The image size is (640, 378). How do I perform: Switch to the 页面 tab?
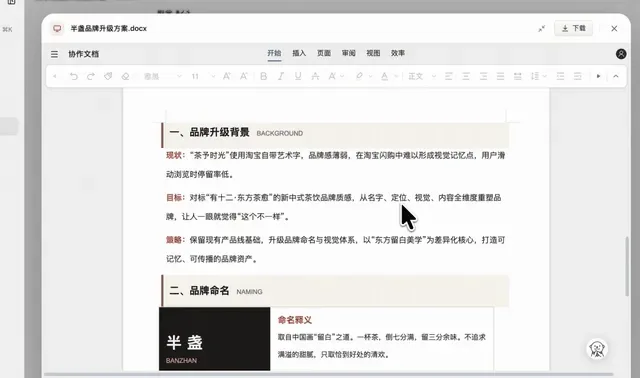(324, 53)
